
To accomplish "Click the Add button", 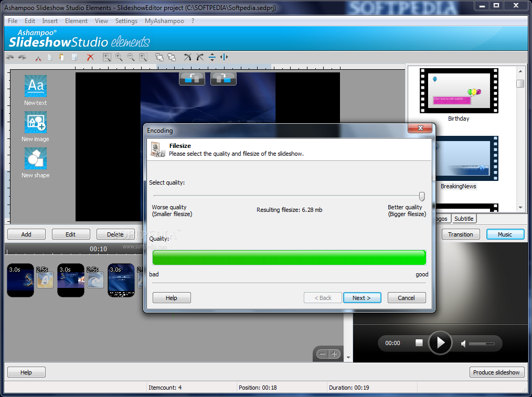I will [x=26, y=234].
